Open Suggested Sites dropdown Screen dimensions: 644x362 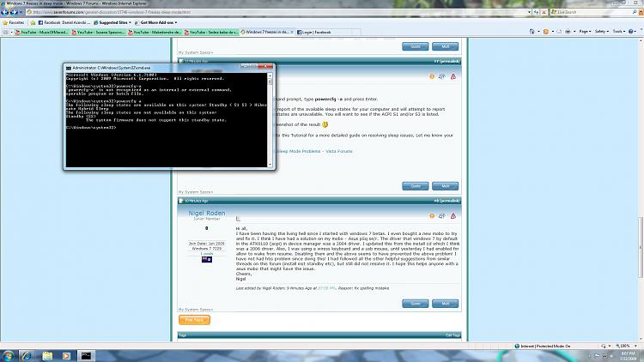coord(112,22)
